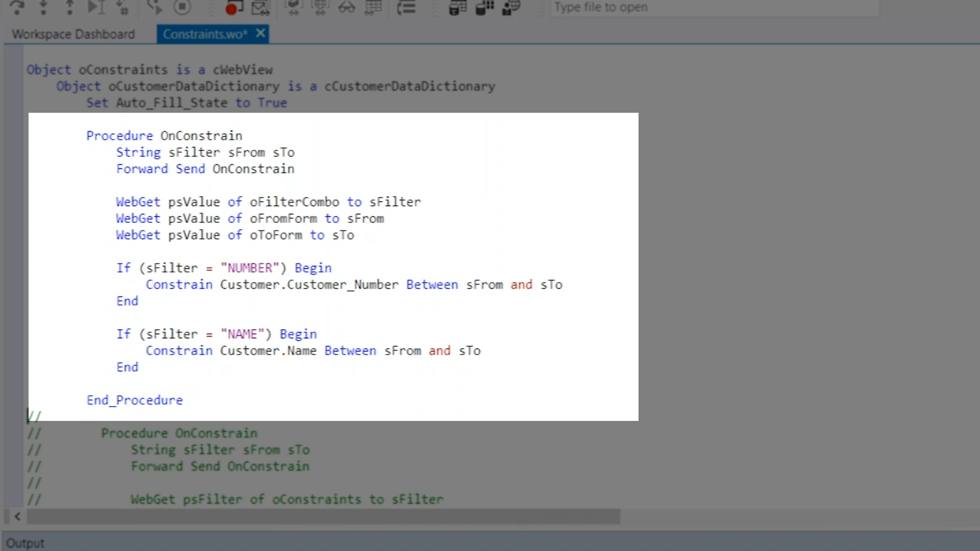The image size is (980, 551).
Task: Open the Output panel
Action: (26, 543)
